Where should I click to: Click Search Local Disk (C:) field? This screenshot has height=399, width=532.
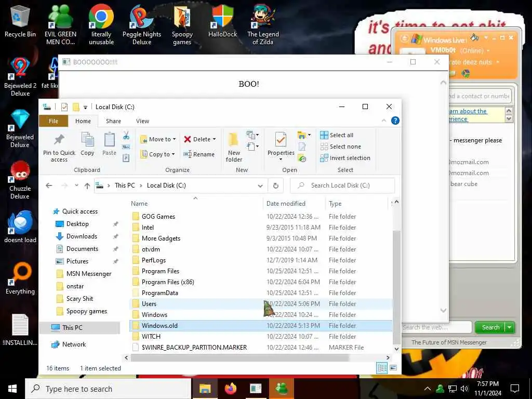pos(342,185)
